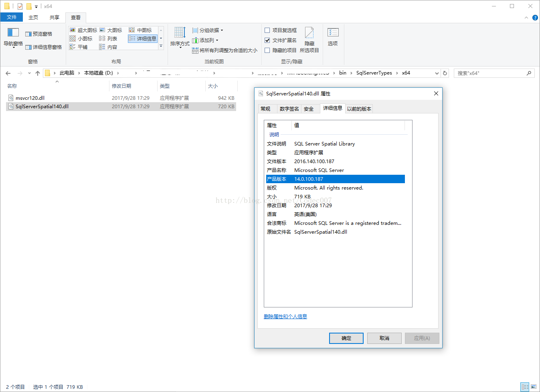Open address bar history dropdown

coord(437,73)
